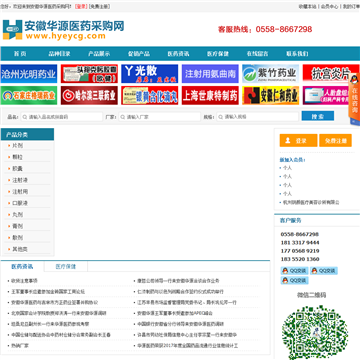Viewport: 360px width, 360px height.
Task: Click the 石家庄格瑞药业 banner ad
Action: (29, 95)
